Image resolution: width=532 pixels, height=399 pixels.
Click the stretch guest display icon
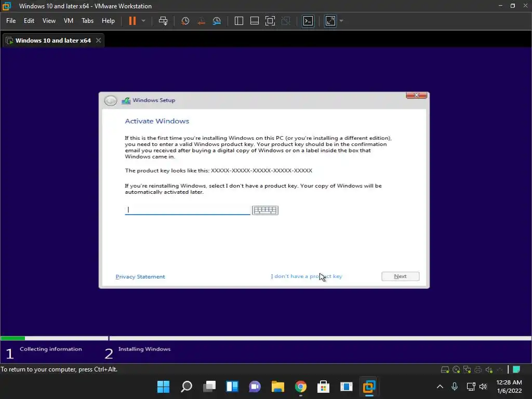[x=330, y=21]
